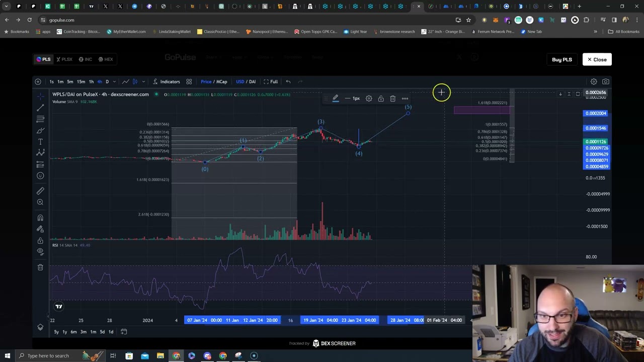The image size is (644, 362).
Task: Remove drawings with the trash icon
Action: (40, 267)
